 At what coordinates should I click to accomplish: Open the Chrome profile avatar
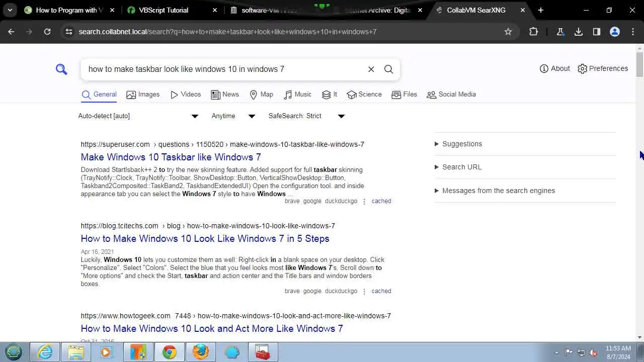[x=615, y=32]
